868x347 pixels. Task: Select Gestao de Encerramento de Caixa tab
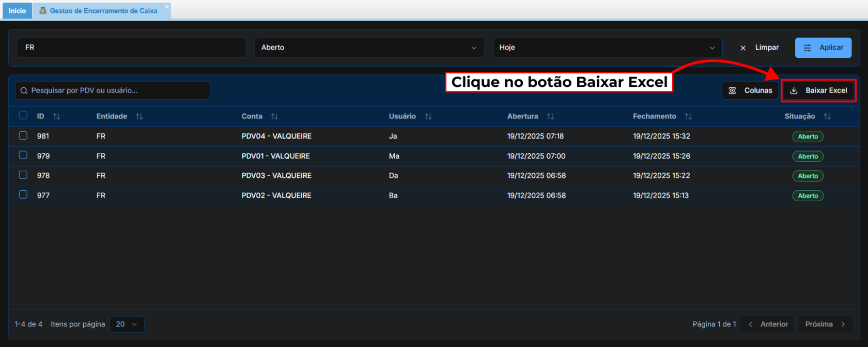(103, 11)
